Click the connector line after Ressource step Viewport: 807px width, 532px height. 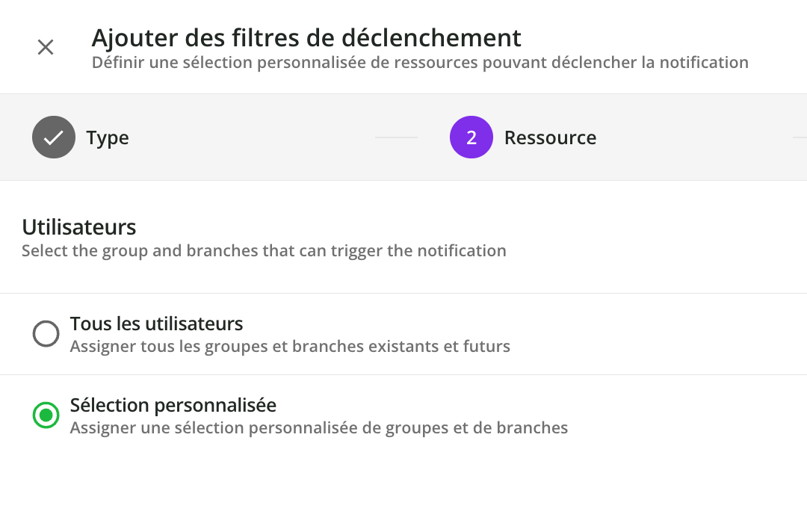(799, 137)
